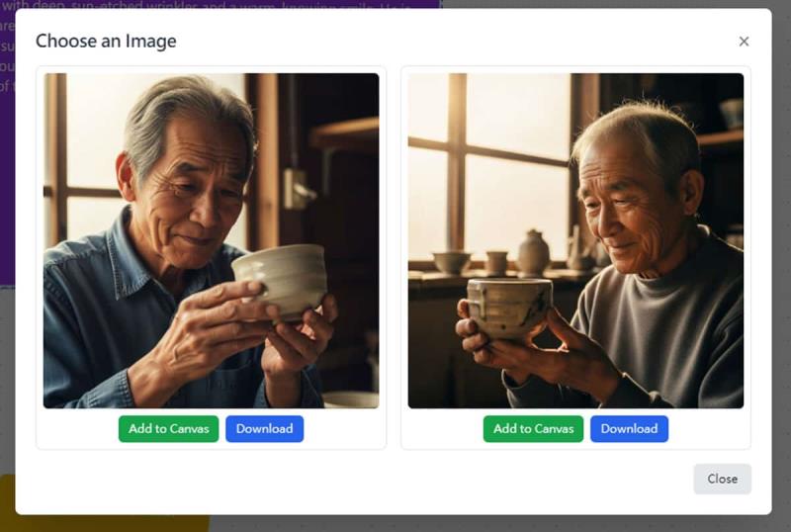Screen dimensions: 791x532
Task: Click the gray Close button
Action: click(x=722, y=479)
